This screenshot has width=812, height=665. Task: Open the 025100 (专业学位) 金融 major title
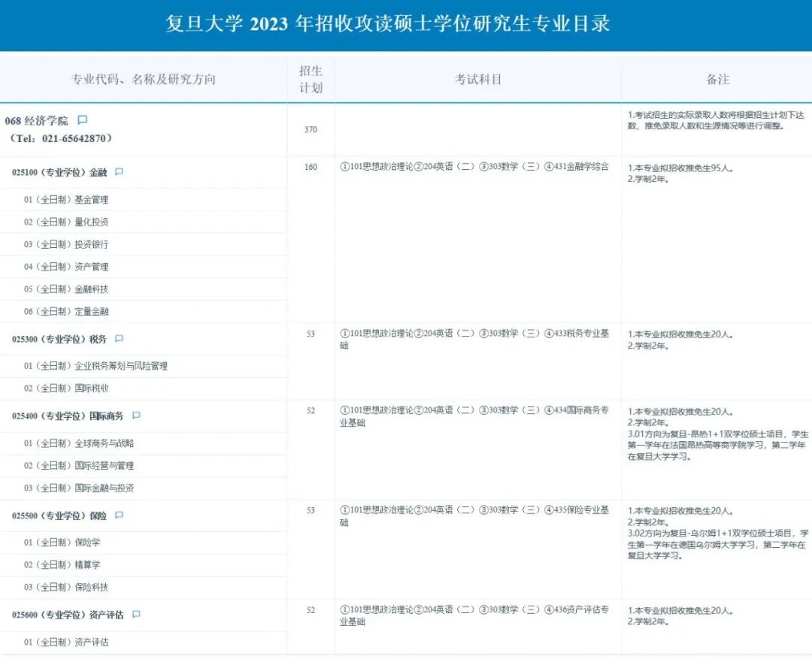click(x=59, y=172)
